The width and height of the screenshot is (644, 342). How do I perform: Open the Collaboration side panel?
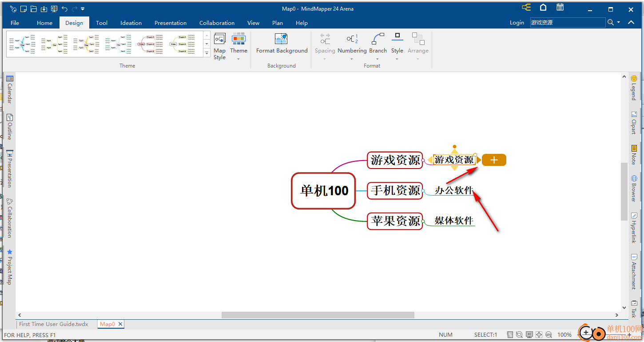tap(9, 218)
